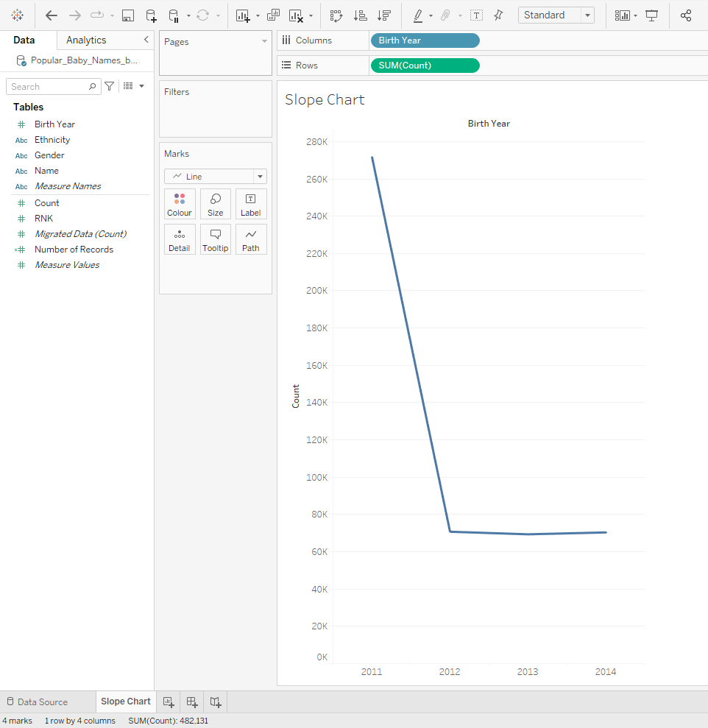Image resolution: width=708 pixels, height=728 pixels.
Task: Click the New Worksheet toolbar icon
Action: point(243,15)
